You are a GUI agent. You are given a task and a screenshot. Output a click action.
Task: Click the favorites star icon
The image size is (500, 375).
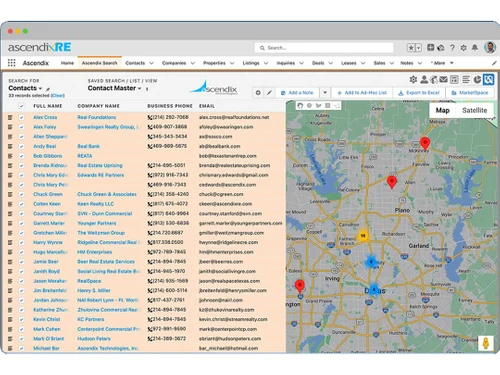pos(411,48)
